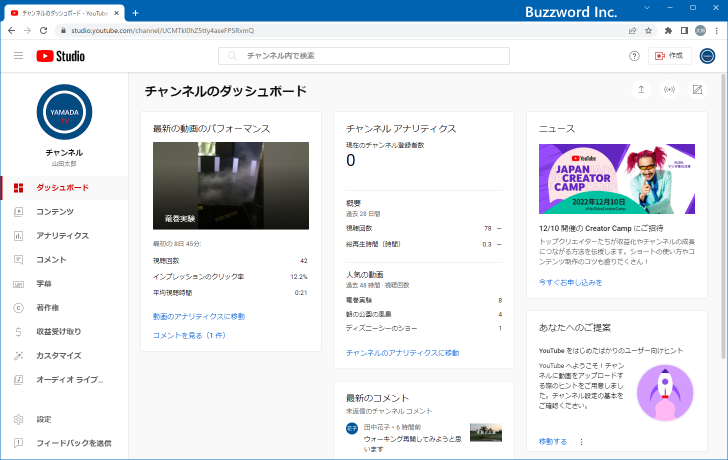Follow コメントを見る (1 件) link
The image size is (728, 460).
pyautogui.click(x=189, y=335)
